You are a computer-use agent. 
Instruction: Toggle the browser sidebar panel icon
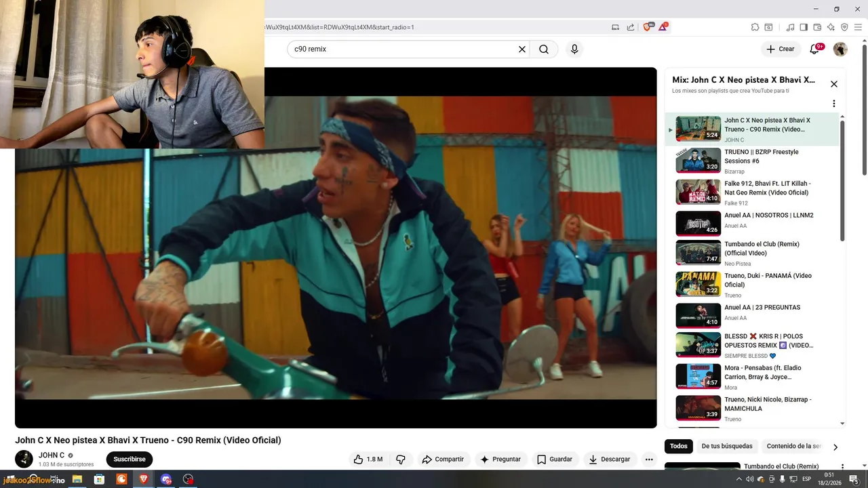(x=804, y=27)
